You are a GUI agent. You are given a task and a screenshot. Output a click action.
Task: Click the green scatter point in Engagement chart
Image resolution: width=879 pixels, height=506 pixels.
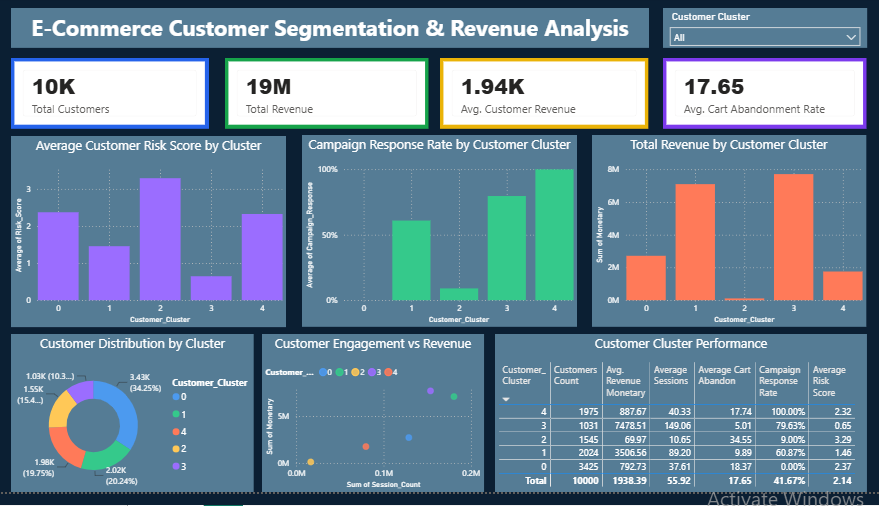(x=454, y=397)
